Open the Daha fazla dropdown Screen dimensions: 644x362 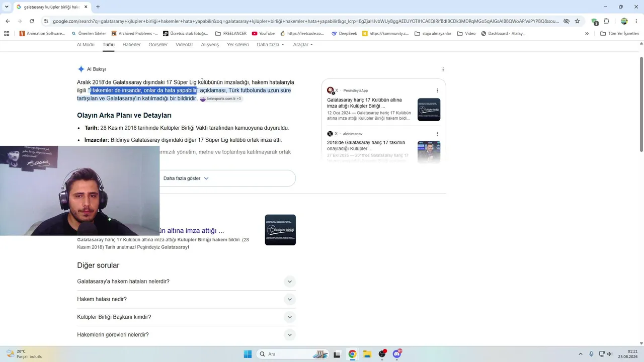pos(270,45)
